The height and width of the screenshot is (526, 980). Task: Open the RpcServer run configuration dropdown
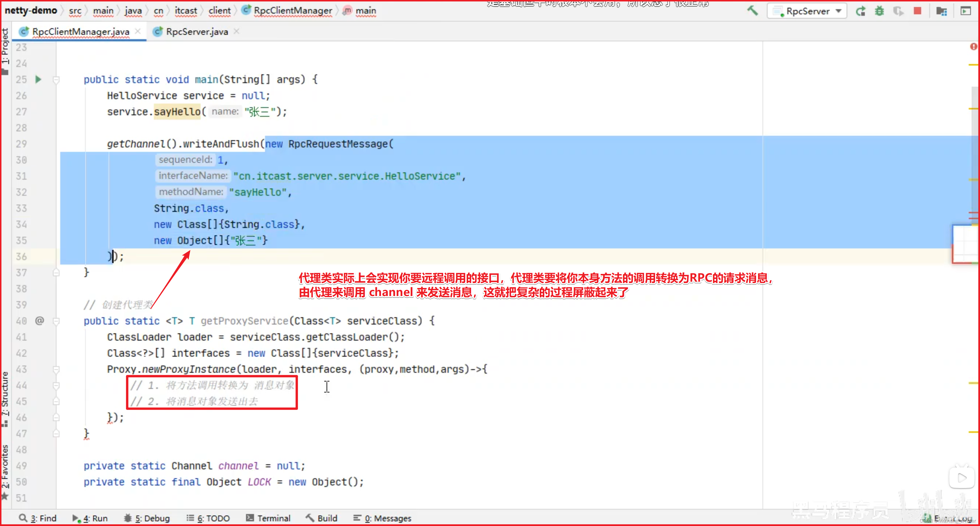click(807, 11)
